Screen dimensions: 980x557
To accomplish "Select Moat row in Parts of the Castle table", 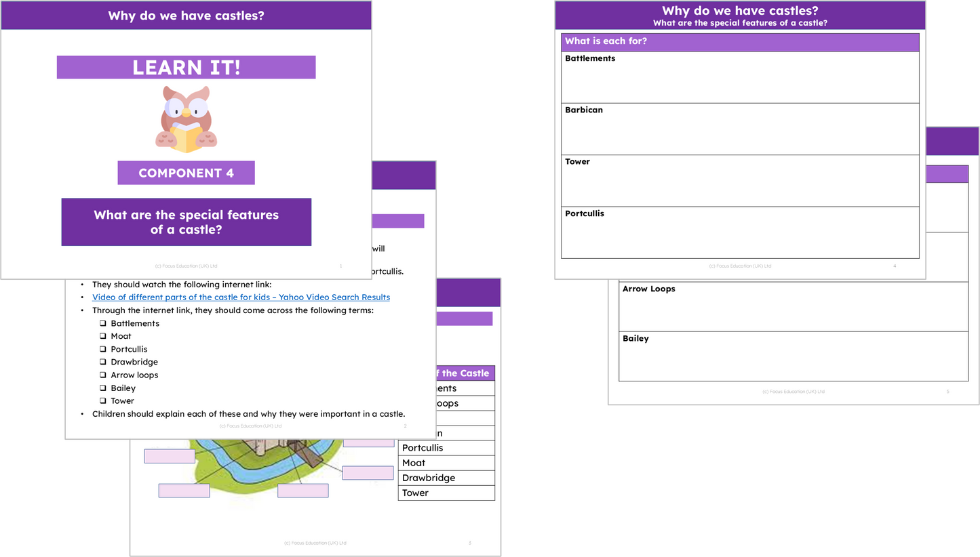I will tap(446, 463).
